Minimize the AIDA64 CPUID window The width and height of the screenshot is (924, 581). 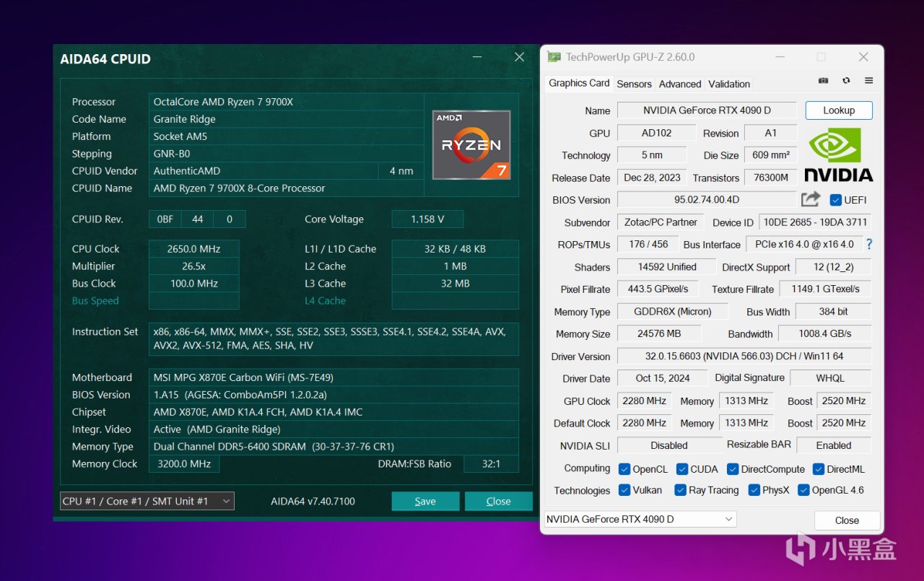tap(477, 57)
